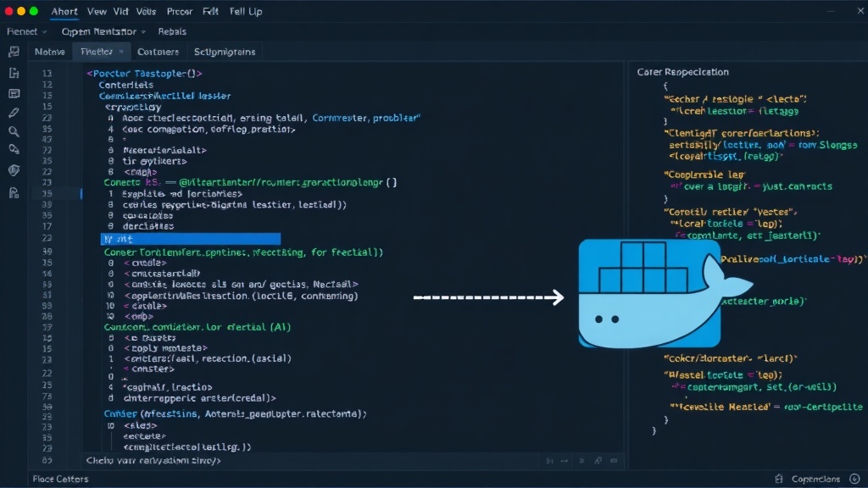Click the Carer Reapecication panel header

pyautogui.click(x=682, y=72)
